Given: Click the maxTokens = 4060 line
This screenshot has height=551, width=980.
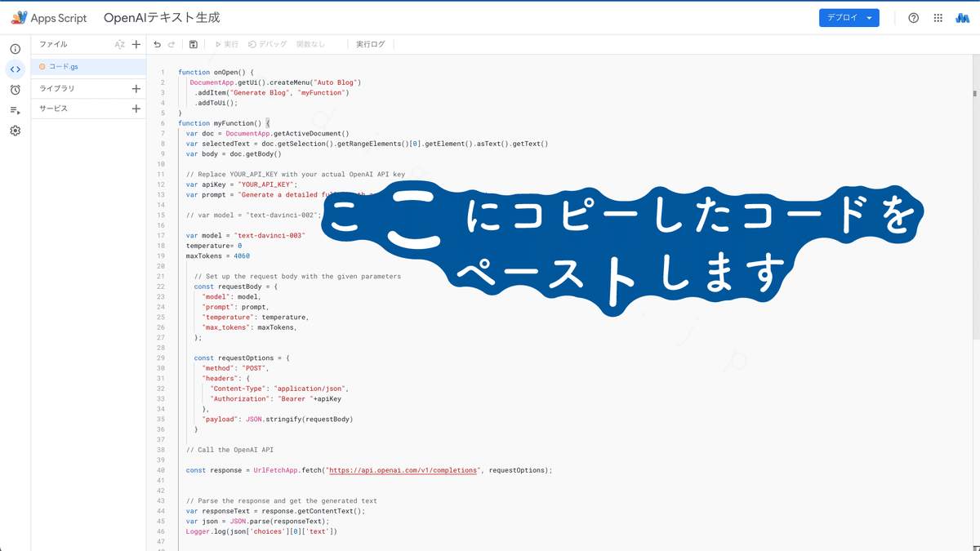Looking at the screenshot, I should 218,256.
